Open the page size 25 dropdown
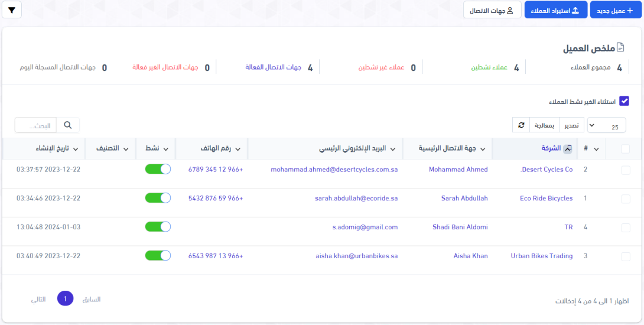 pyautogui.click(x=608, y=126)
